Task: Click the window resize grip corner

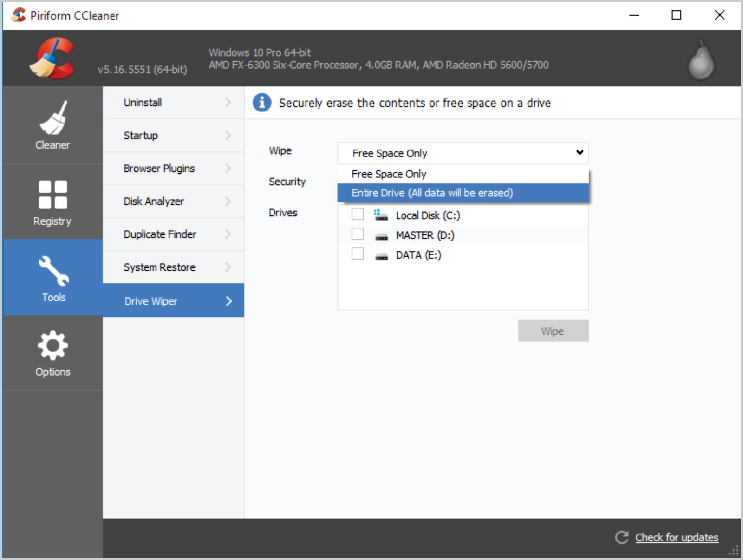Action: point(734,551)
